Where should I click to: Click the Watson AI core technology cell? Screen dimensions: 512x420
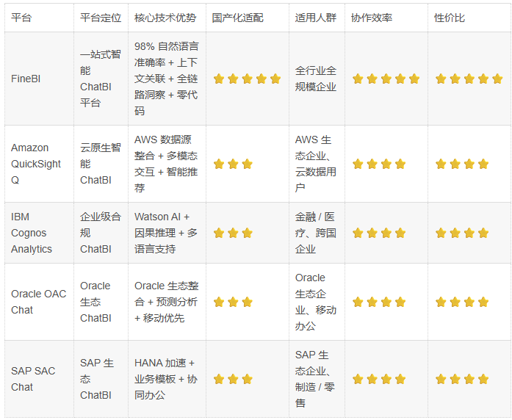[x=166, y=233]
